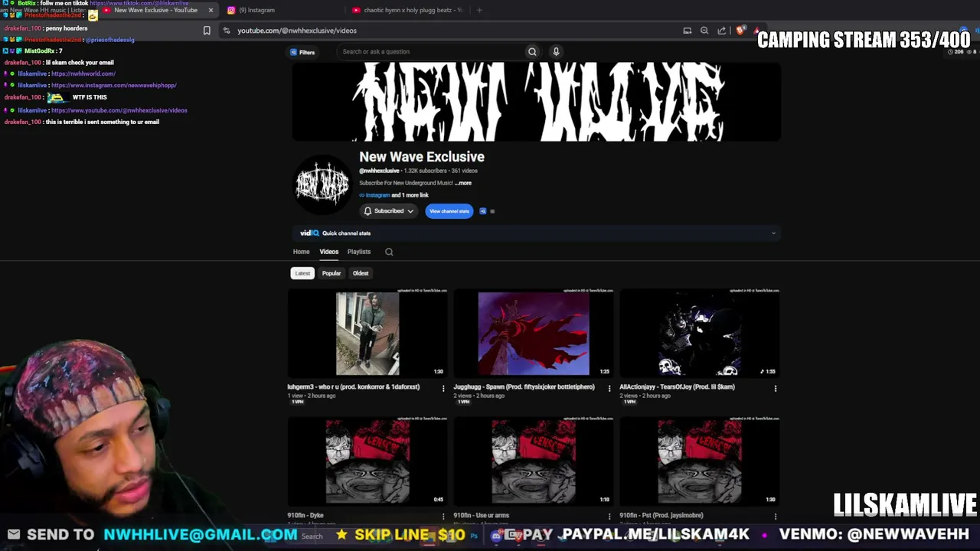Image resolution: width=980 pixels, height=551 pixels.
Task: Expand the Subscribed notification dropdown
Action: coord(389,211)
